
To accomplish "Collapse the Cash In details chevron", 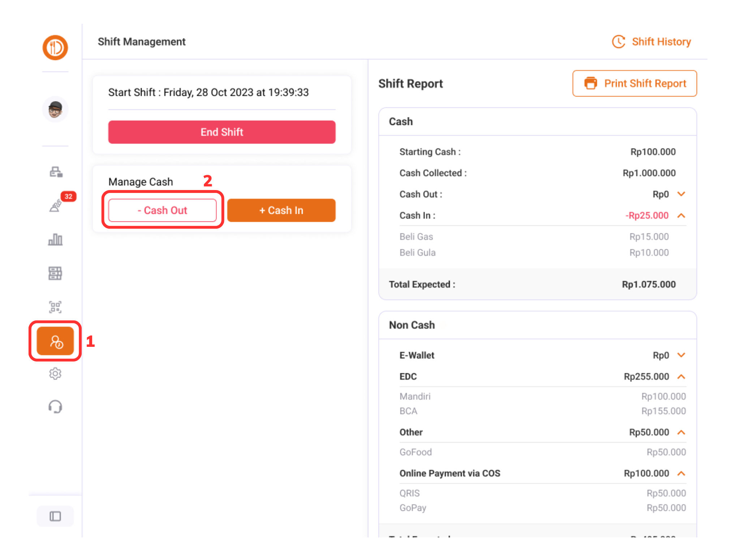I will (x=681, y=216).
